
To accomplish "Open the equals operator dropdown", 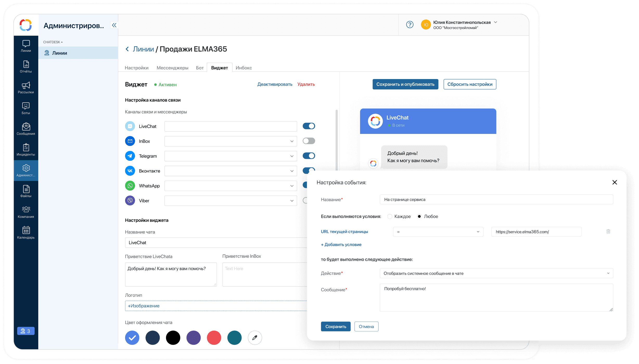I will (438, 232).
